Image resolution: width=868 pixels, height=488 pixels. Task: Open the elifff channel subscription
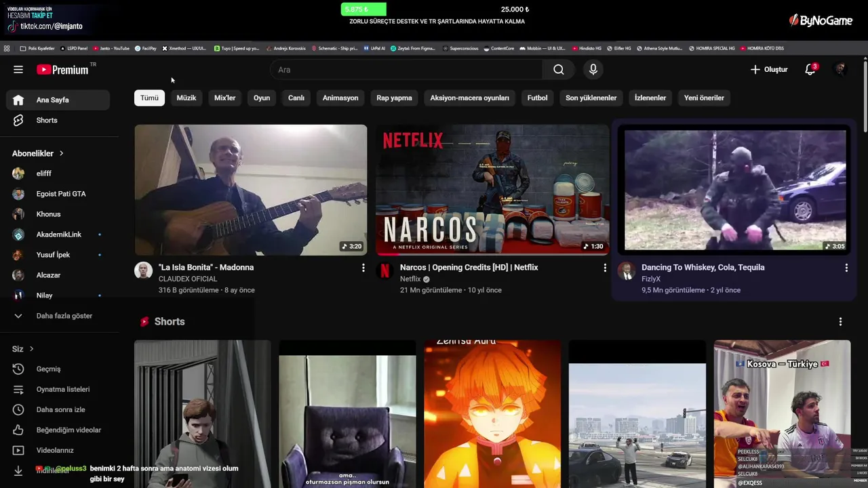[58, 174]
